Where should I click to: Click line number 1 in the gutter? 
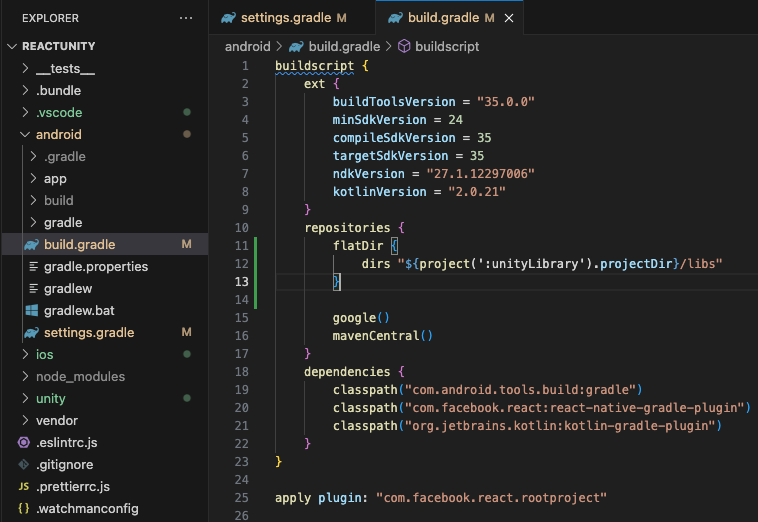(x=245, y=66)
